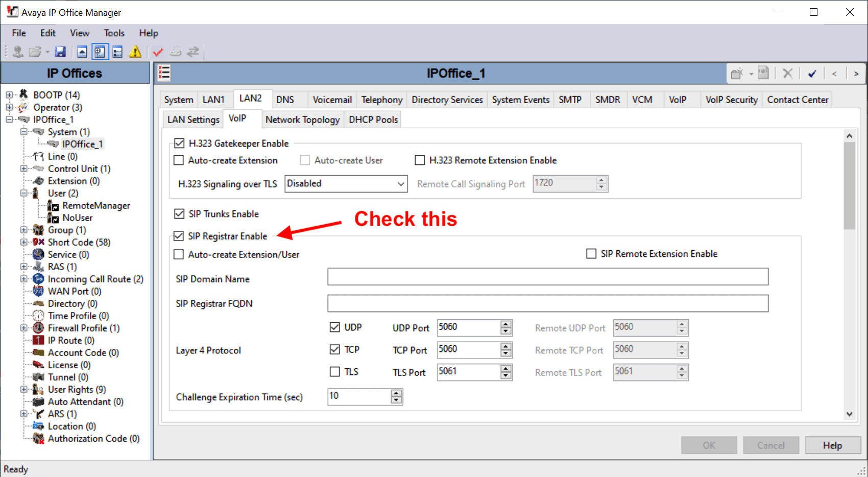This screenshot has width=868, height=477.
Task: Click the checklist icon left of IPOffice_1 title
Action: (164, 73)
